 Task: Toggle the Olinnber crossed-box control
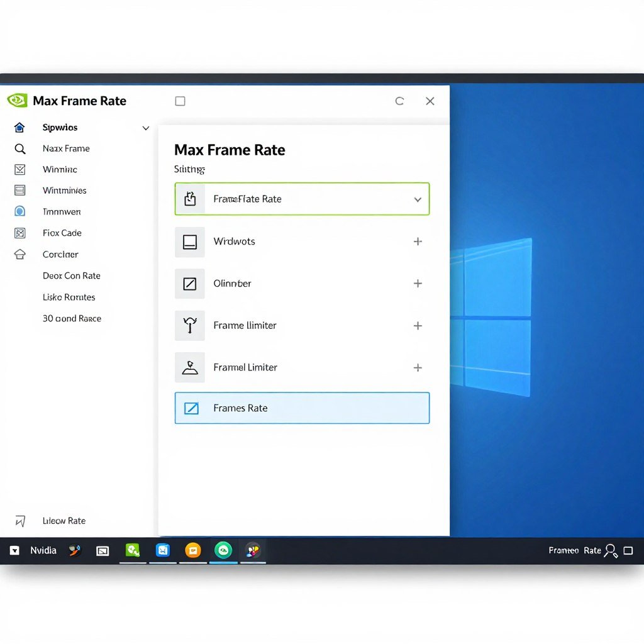point(189,284)
